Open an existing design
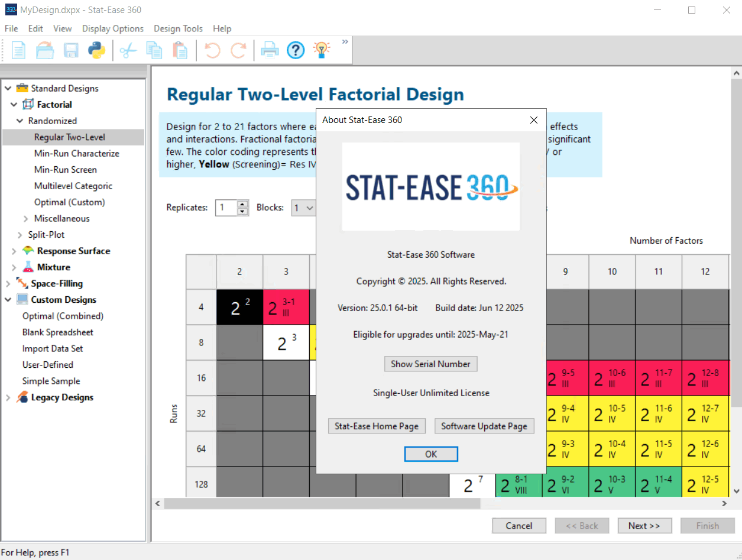 45,50
